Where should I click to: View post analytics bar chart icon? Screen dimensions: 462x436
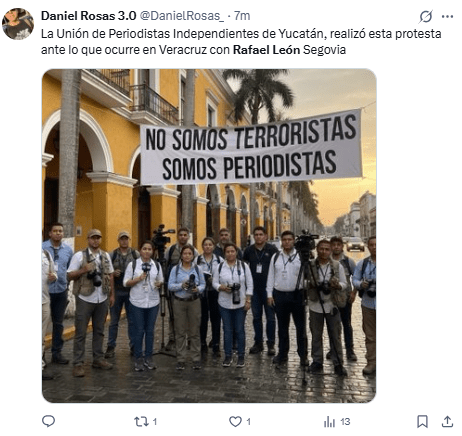pyautogui.click(x=329, y=422)
